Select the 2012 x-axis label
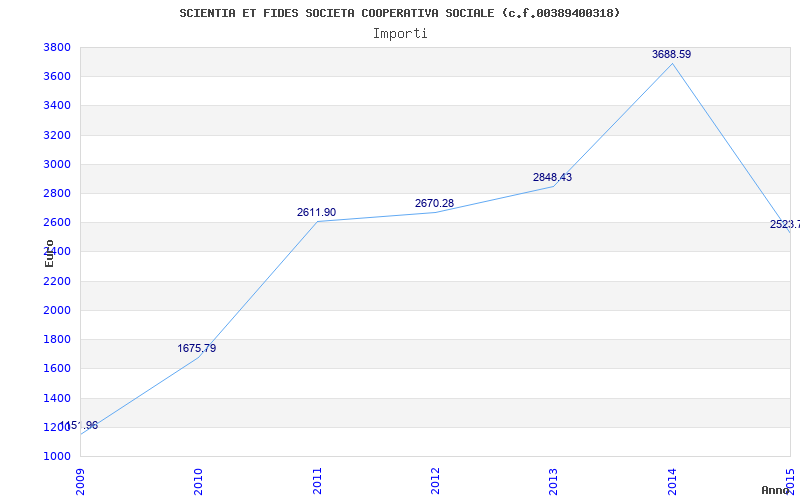 click(435, 482)
